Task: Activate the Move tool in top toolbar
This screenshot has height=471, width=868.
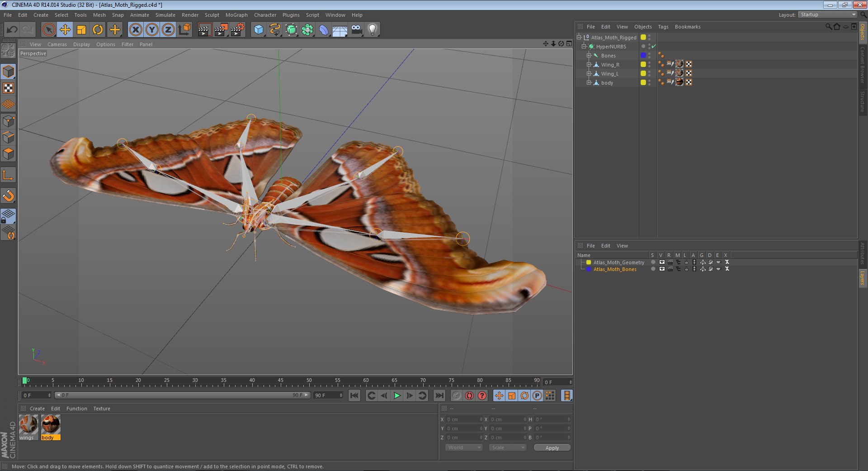Action: [65, 30]
